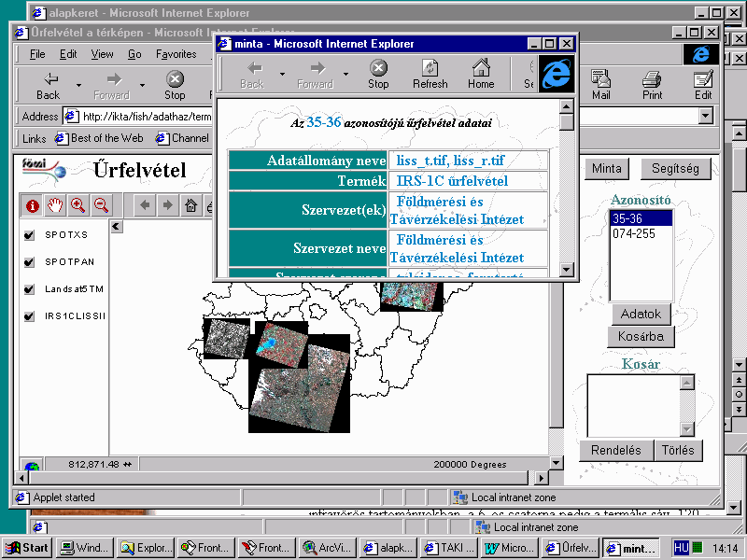Uncheck the Landsat5TM layer
The height and width of the screenshot is (560, 747).
click(29, 289)
